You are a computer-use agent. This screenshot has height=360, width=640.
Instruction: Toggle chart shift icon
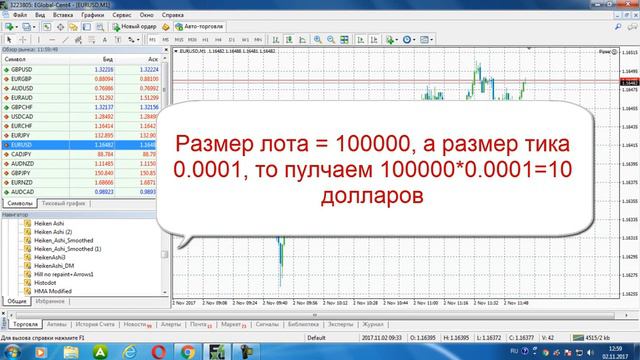coord(373,40)
